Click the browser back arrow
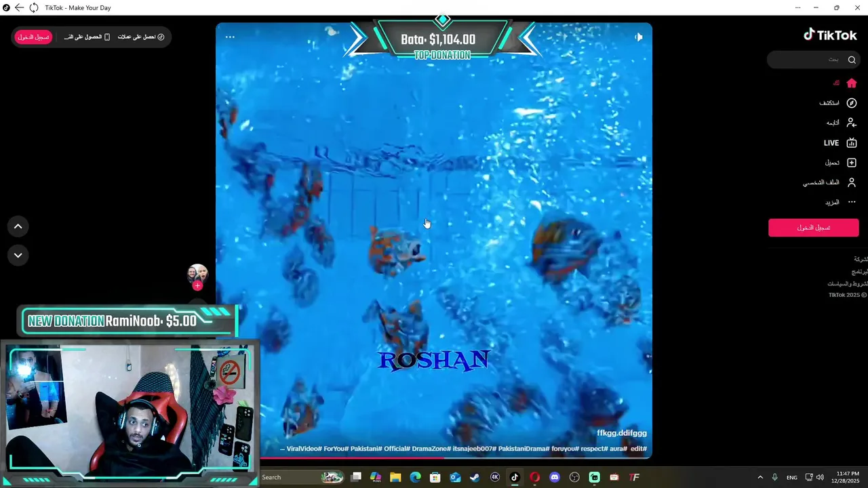Screen dimensions: 868x488 tap(19, 7)
